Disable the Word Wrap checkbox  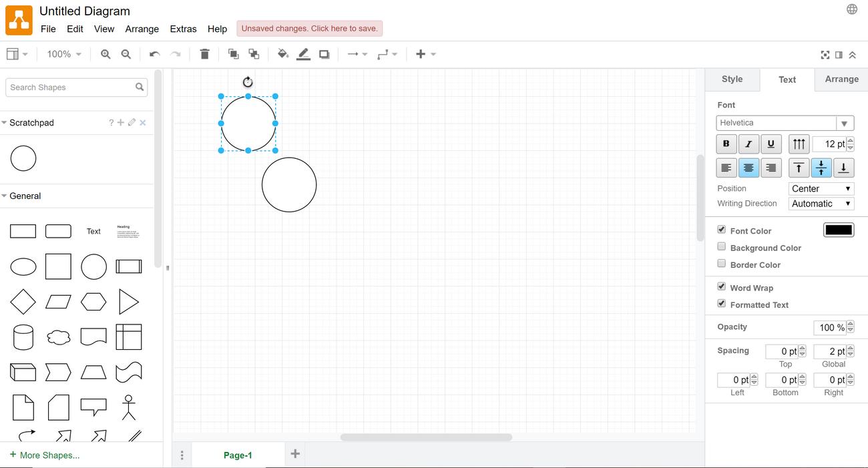pyautogui.click(x=721, y=286)
